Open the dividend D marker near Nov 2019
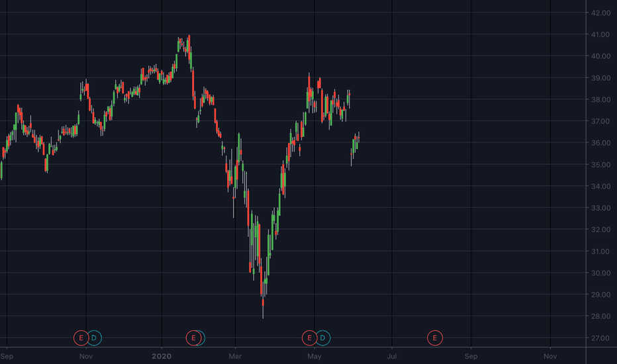The image size is (617, 364). (95, 338)
